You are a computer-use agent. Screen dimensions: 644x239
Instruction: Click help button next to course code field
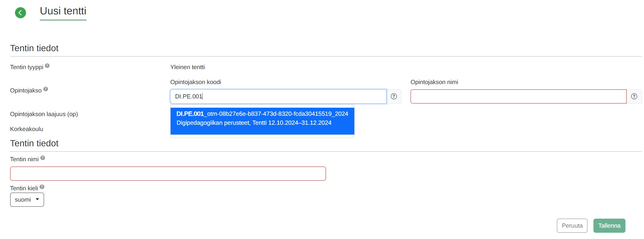[394, 96]
